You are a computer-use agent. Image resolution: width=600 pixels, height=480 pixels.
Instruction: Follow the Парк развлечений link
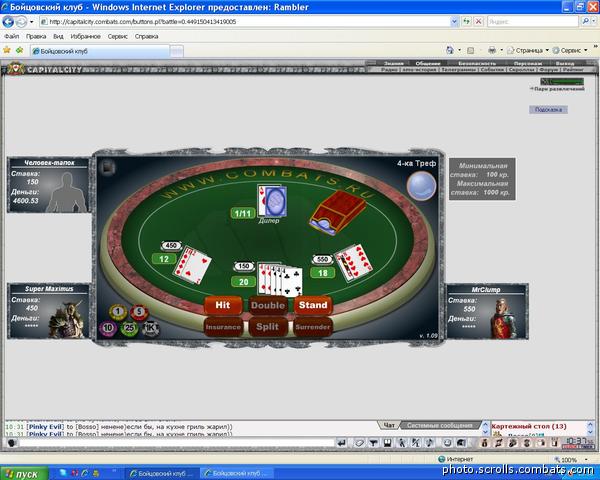coord(559,89)
